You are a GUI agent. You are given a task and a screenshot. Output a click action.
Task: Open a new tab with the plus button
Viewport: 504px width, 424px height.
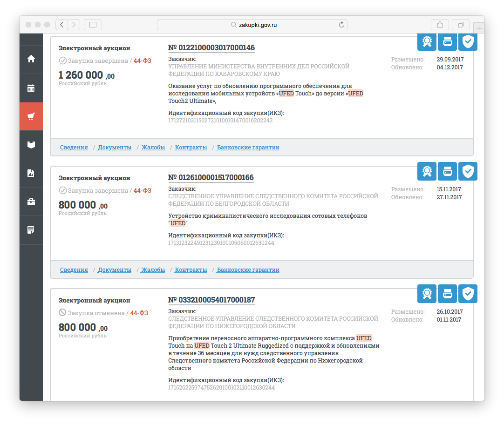click(x=479, y=28)
